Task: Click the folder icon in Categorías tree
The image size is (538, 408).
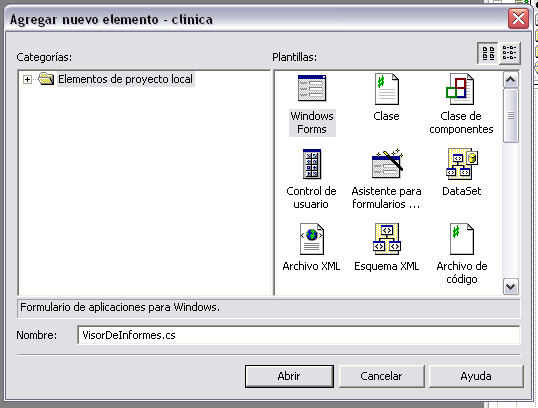Action: pos(46,79)
